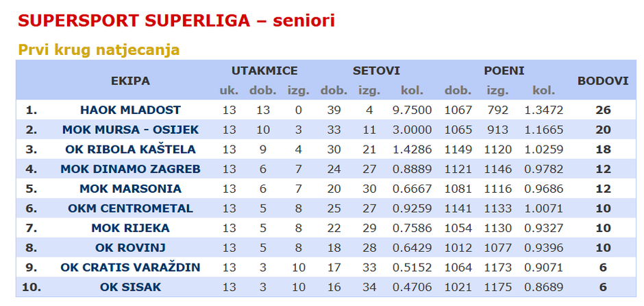
Task: Open the MOK MURSA - OSIJEK team link
Action: pyautogui.click(x=130, y=130)
